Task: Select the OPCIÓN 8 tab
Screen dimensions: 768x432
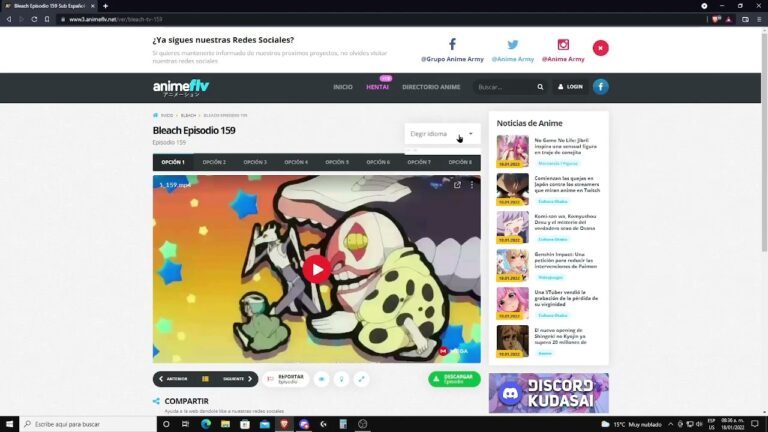Action: (x=460, y=162)
